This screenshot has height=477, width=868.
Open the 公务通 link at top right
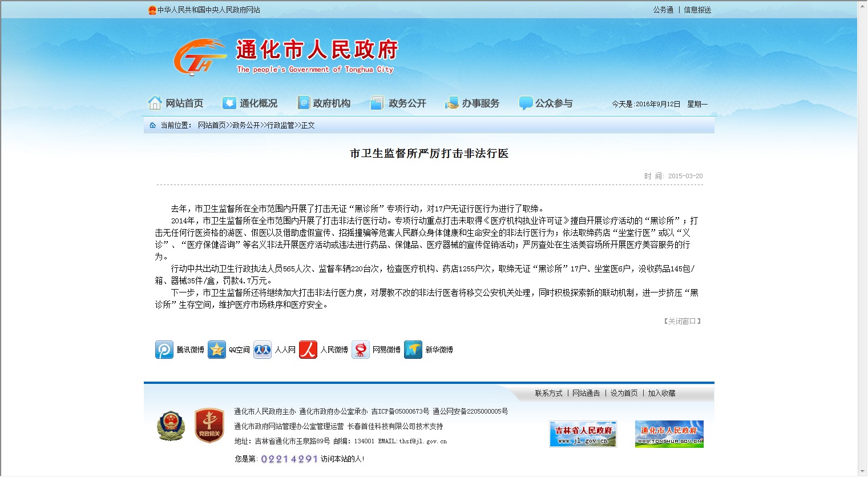(663, 10)
